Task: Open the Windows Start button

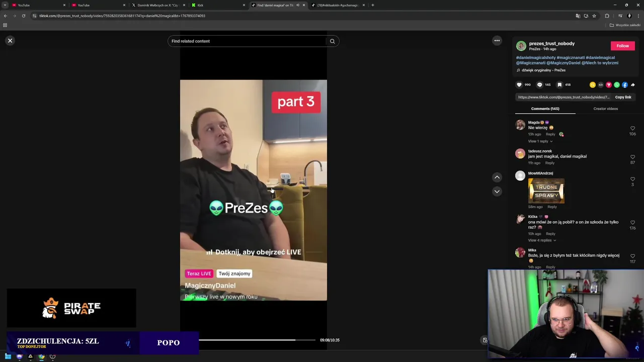Action: pos(8,356)
